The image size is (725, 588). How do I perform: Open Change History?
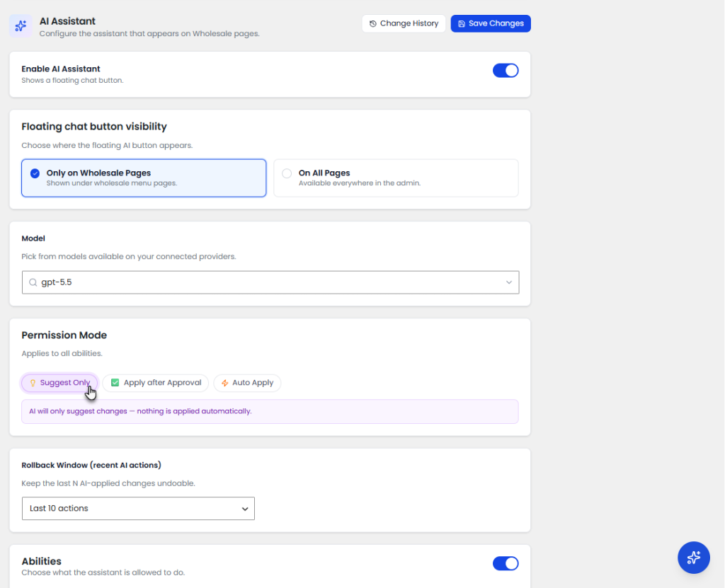click(404, 23)
